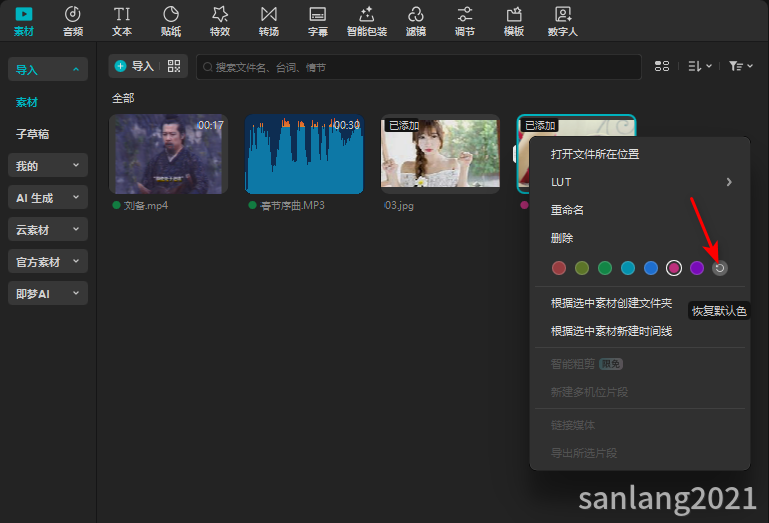Expand the AI 生成 section

pyautogui.click(x=48, y=197)
